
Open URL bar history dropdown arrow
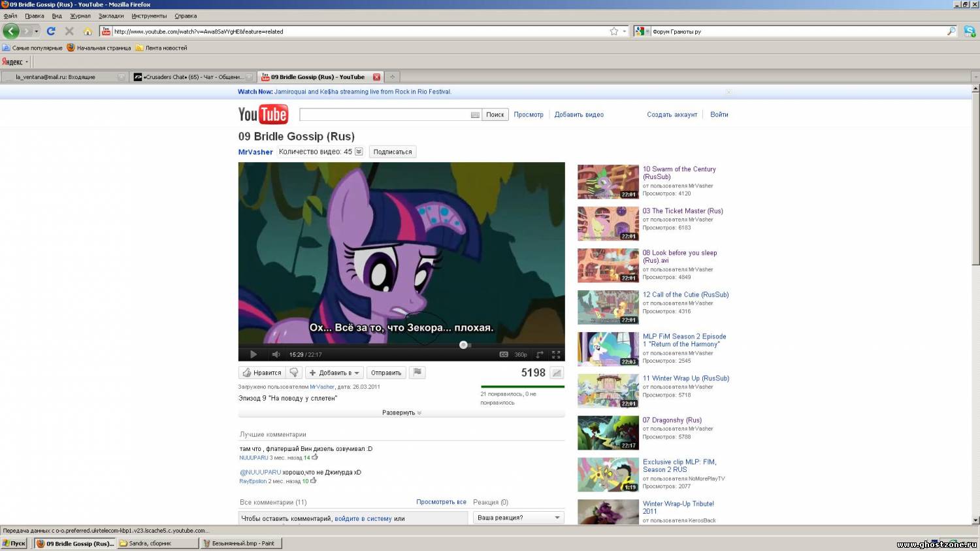tap(625, 31)
